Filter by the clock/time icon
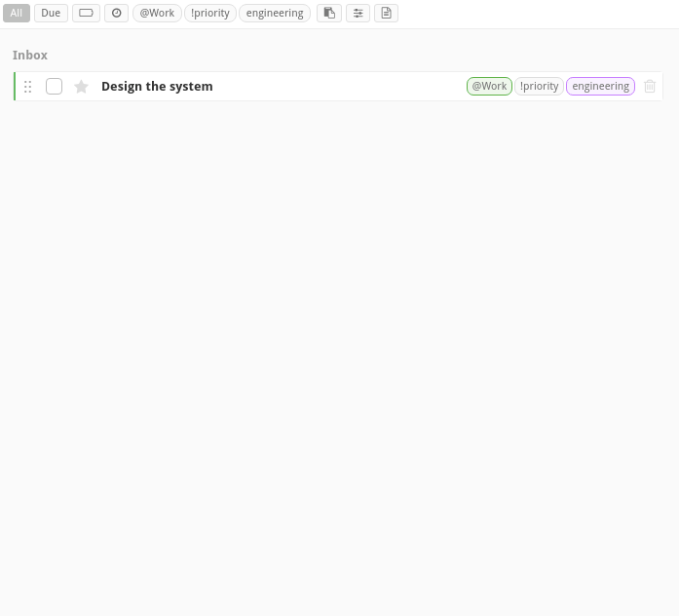This screenshot has width=679, height=616. (116, 14)
